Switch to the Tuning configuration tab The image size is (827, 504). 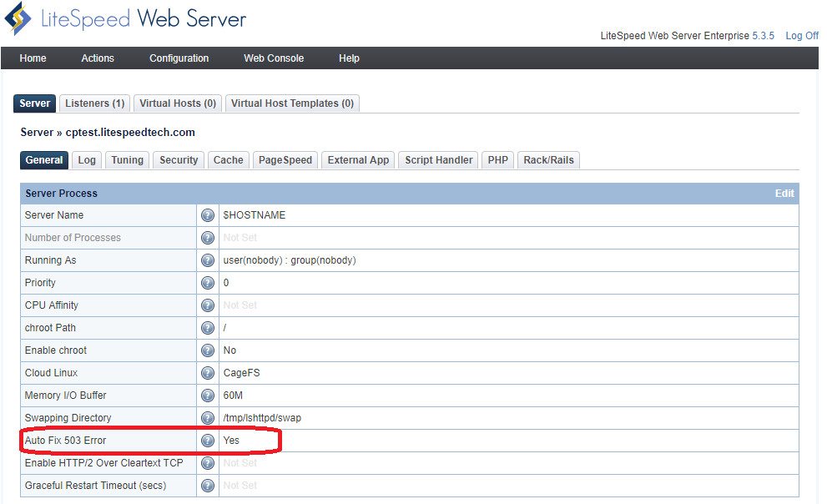tap(127, 159)
